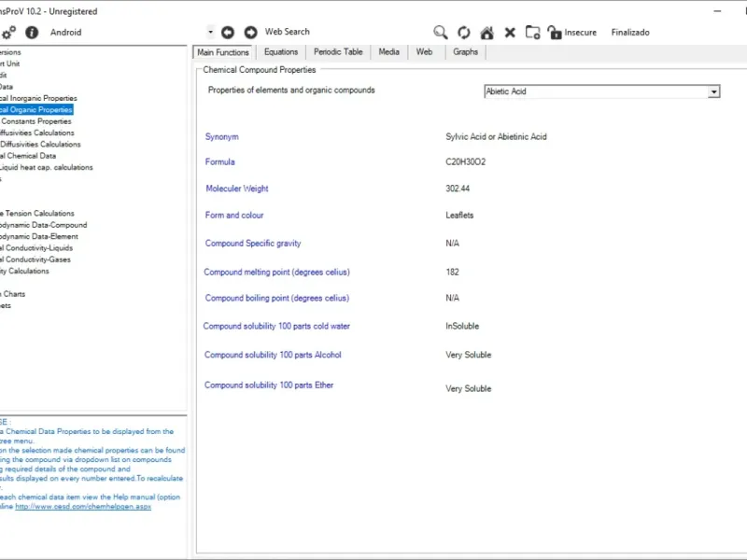This screenshot has height=560, width=747.
Task: Select Conductivity-Liquids tree item
Action: pos(36,248)
